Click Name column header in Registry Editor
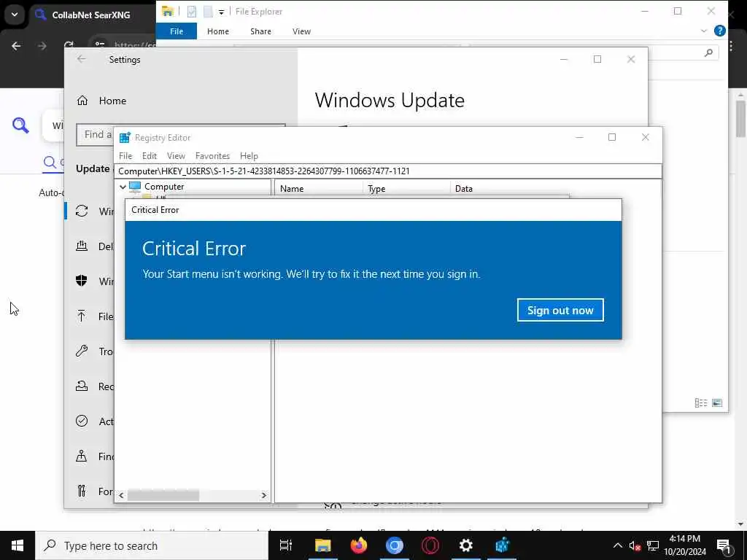Image resolution: width=747 pixels, height=560 pixels. [x=319, y=189]
